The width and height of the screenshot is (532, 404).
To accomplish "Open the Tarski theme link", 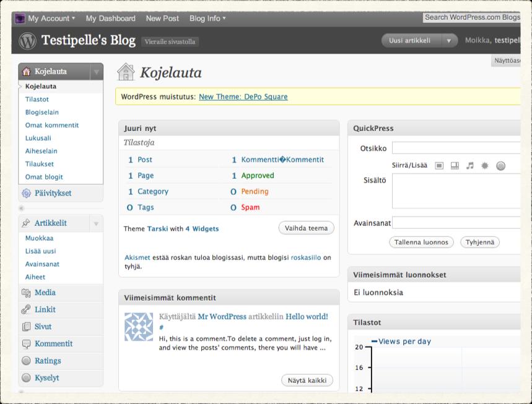I will (157, 229).
